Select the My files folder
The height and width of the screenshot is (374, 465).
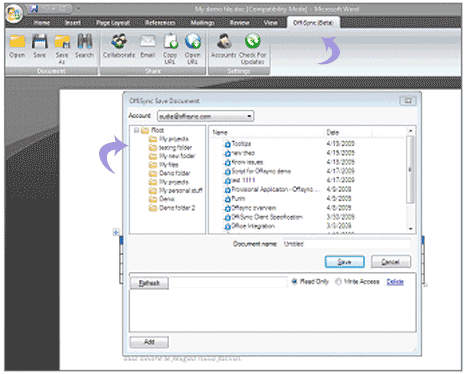pos(169,165)
